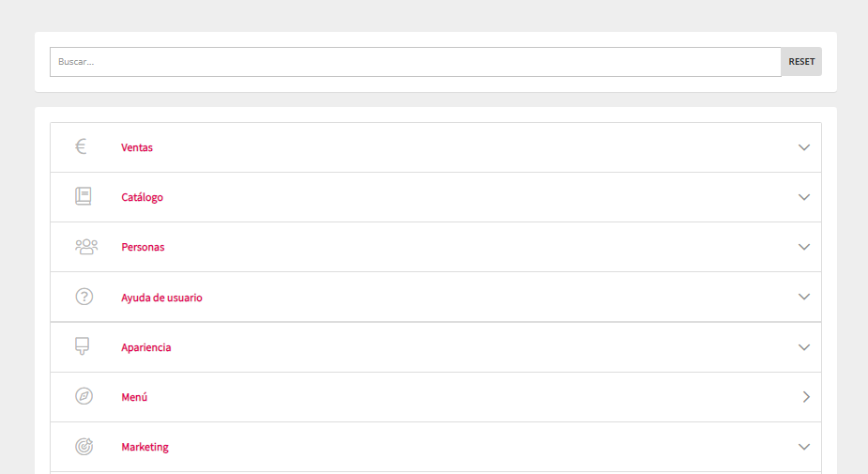
Task: Expand the Ventas section chevron
Action: point(804,147)
